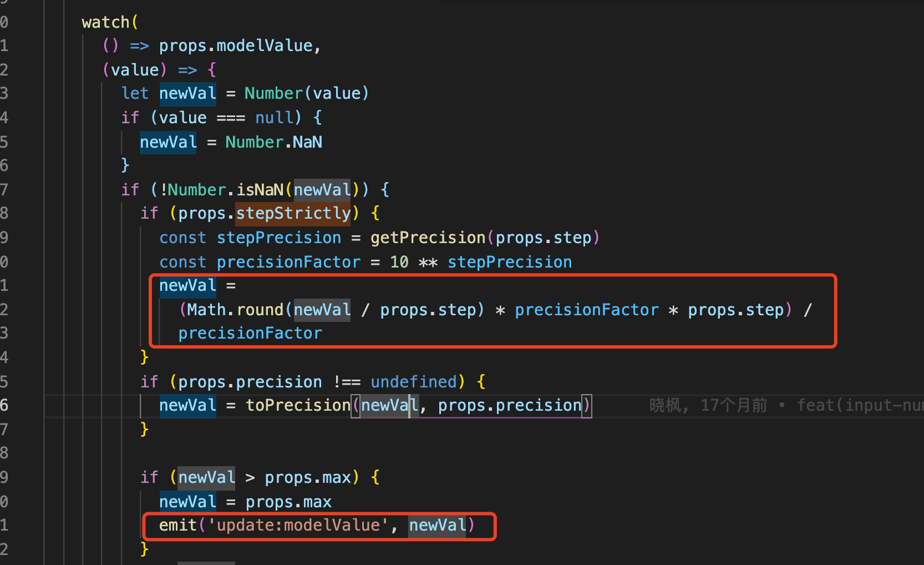Click 'stepPrecision' constant declaration name

279,238
